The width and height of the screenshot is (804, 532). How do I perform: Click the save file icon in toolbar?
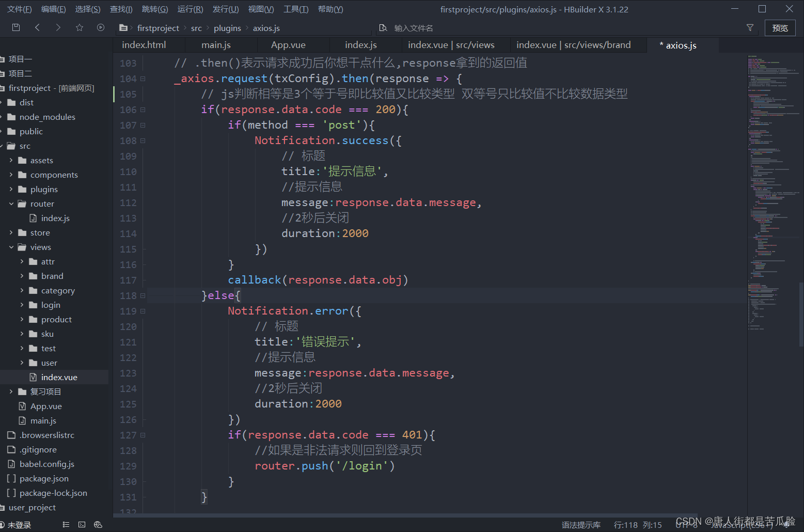16,27
